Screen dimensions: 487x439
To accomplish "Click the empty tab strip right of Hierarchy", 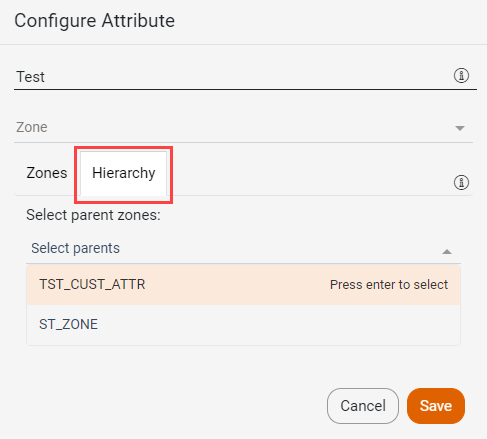I will point(310,173).
